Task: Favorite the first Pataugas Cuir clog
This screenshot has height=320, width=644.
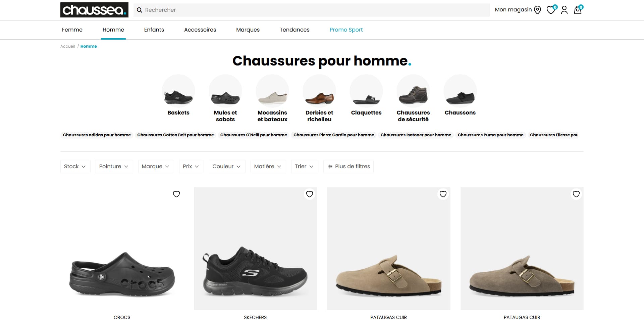Action: pyautogui.click(x=443, y=194)
